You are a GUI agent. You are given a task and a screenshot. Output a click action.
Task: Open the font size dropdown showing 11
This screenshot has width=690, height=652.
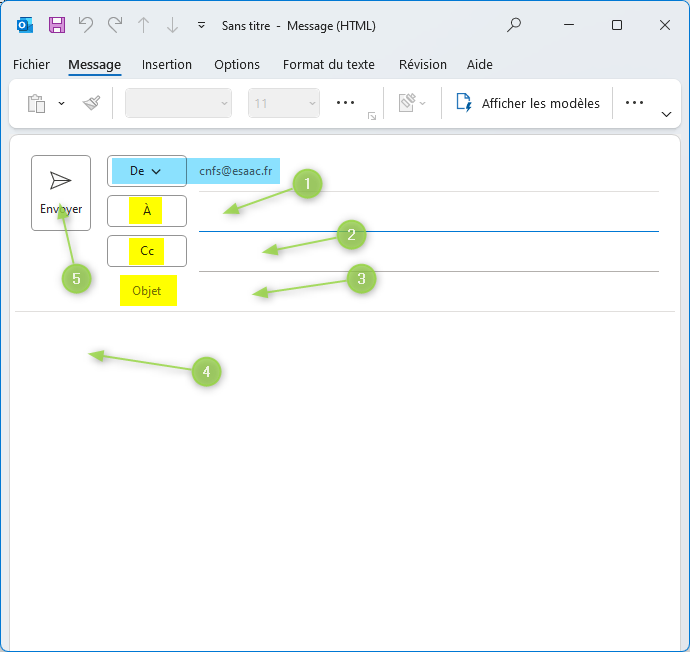pyautogui.click(x=284, y=103)
